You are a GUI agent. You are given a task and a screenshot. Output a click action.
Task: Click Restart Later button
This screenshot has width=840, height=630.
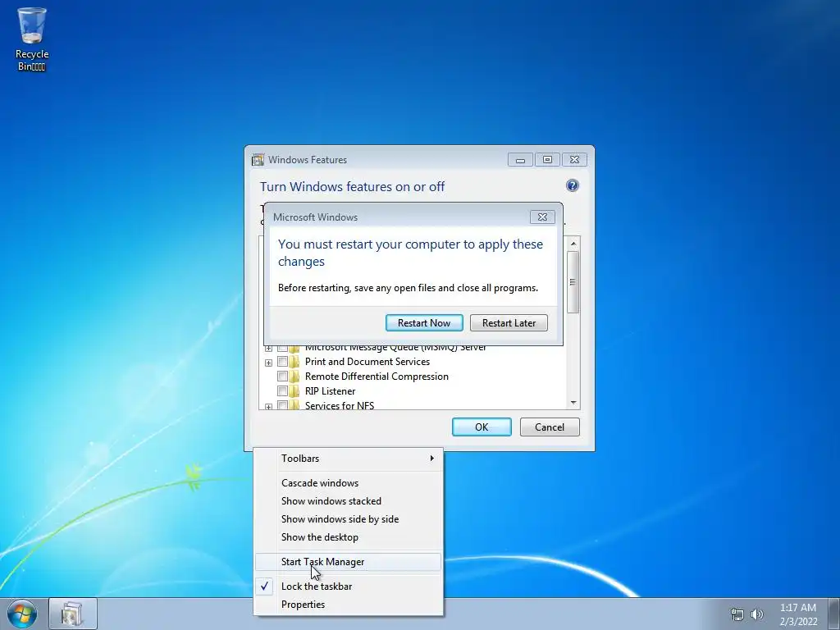pyautogui.click(x=509, y=322)
